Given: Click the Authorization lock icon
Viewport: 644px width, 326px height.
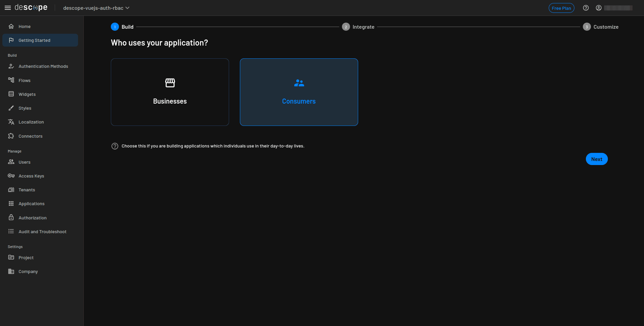Looking at the screenshot, I should click(11, 218).
